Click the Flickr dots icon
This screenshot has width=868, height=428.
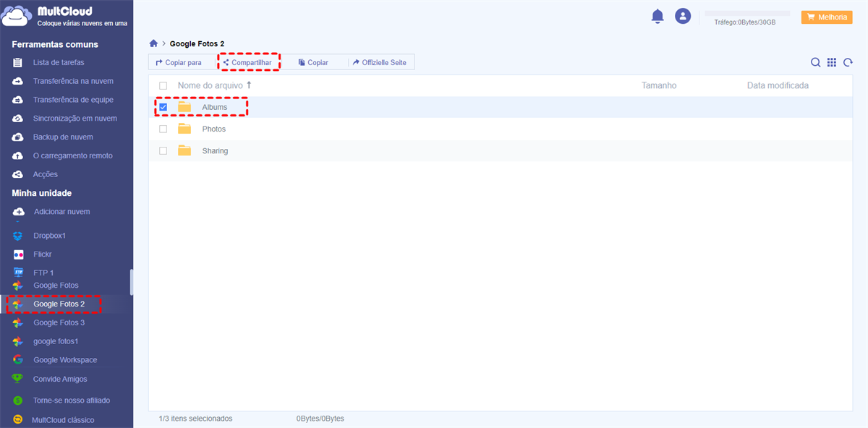coord(18,254)
